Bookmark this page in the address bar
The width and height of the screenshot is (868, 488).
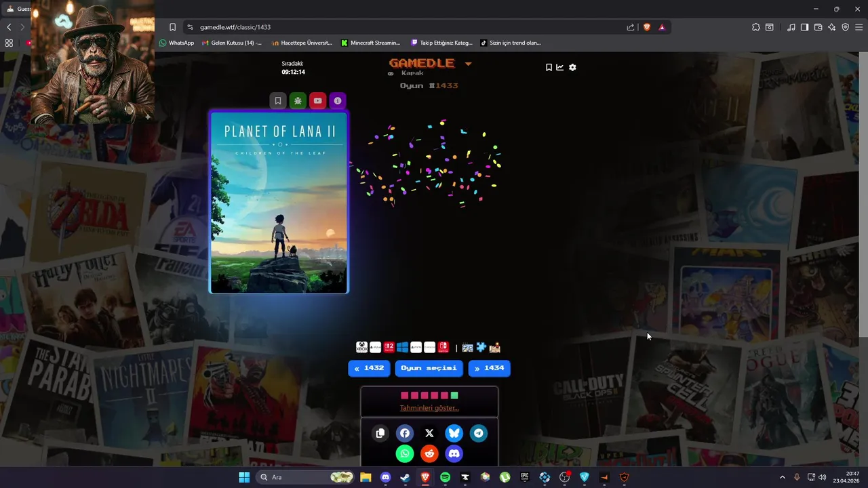[x=172, y=27]
